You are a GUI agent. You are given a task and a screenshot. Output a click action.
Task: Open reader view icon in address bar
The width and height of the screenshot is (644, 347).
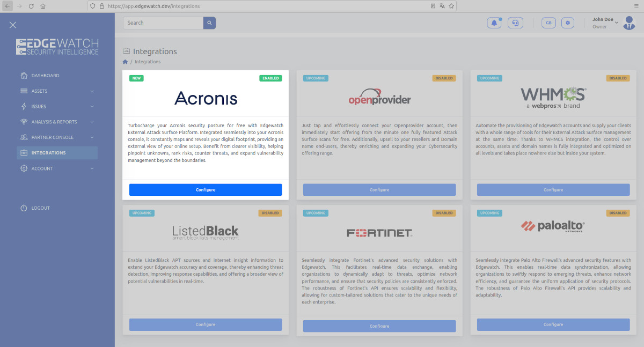(x=433, y=6)
